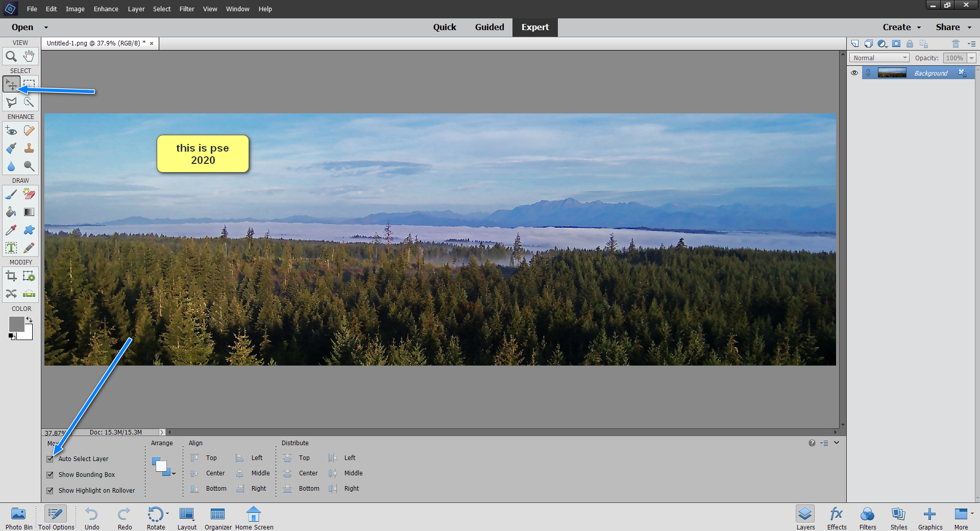The width and height of the screenshot is (980, 531).
Task: Select the Zoom tool
Action: click(11, 56)
